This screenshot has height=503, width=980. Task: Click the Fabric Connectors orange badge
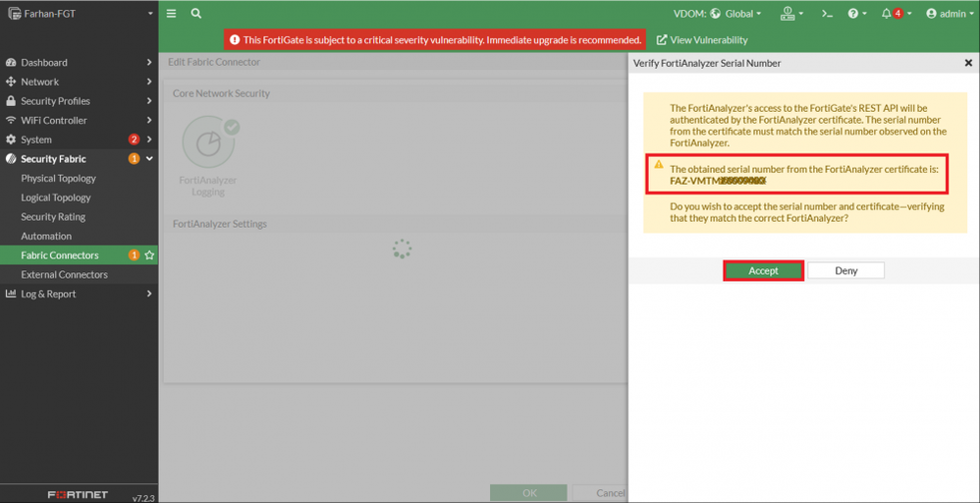pos(134,255)
